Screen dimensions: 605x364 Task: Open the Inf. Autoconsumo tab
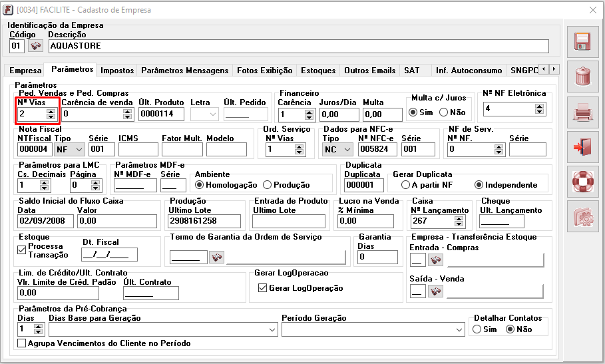tap(469, 71)
